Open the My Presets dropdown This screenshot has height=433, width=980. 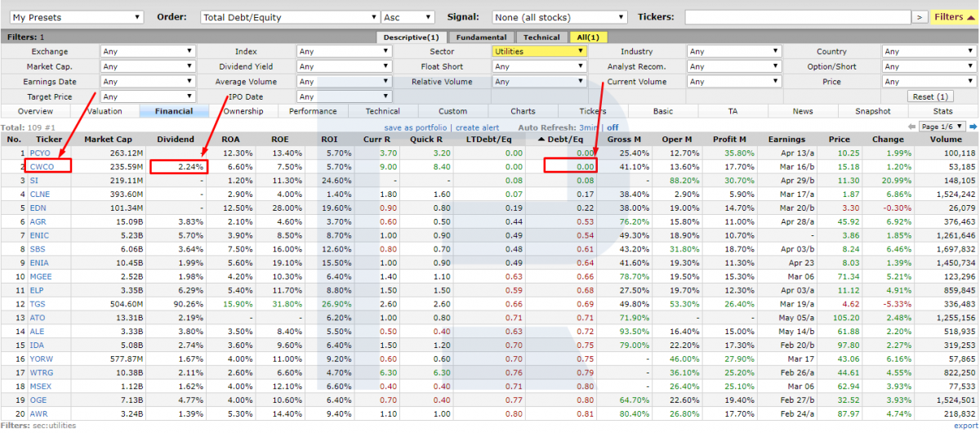[x=77, y=17]
